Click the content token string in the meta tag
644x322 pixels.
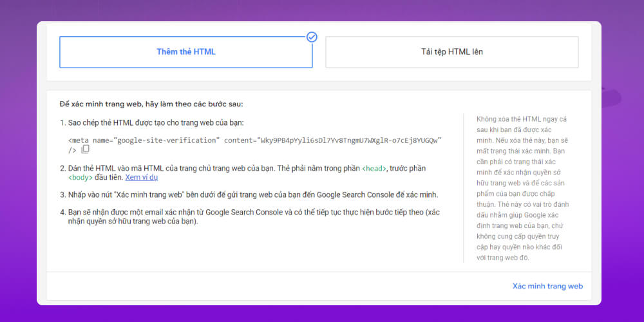tap(349, 140)
